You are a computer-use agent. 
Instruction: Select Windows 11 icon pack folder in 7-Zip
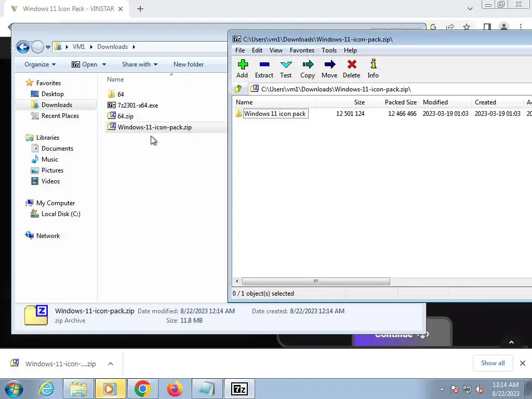pyautogui.click(x=275, y=114)
